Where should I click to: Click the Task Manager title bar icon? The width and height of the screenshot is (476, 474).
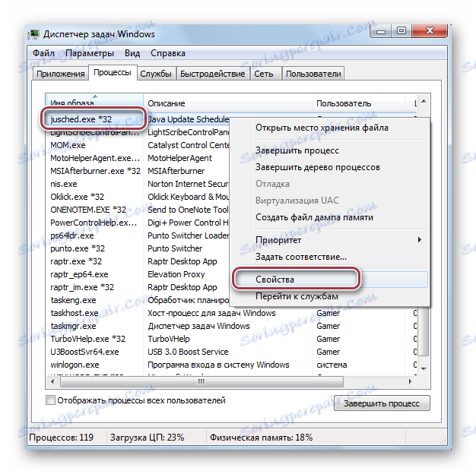[x=33, y=34]
